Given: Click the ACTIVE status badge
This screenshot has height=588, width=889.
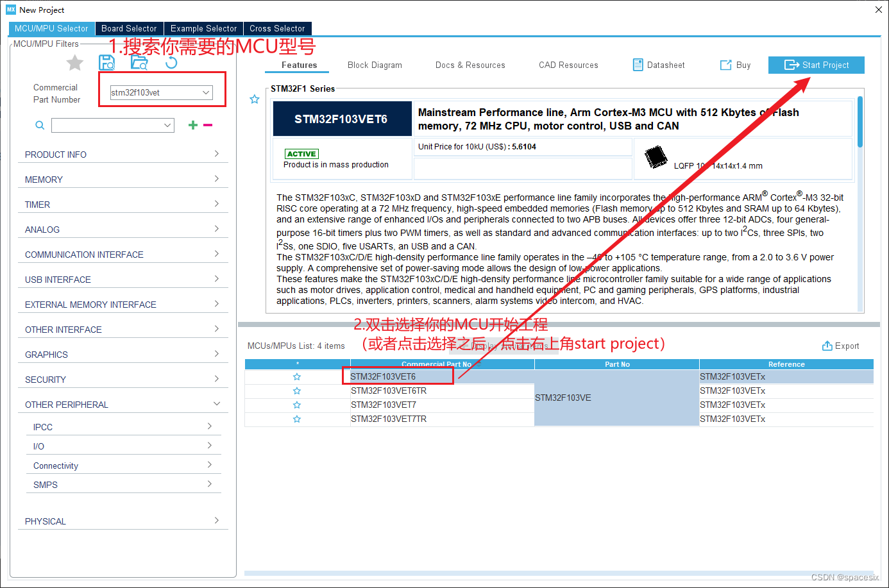Looking at the screenshot, I should point(301,154).
